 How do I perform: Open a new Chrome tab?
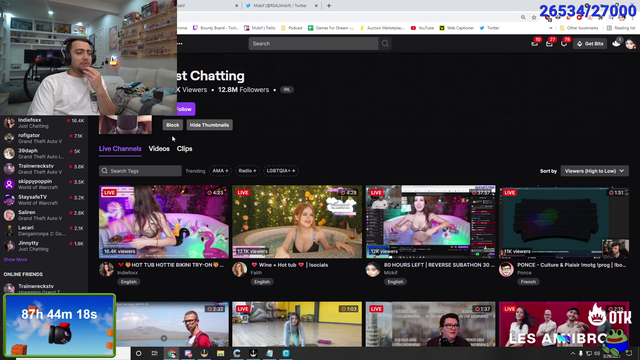(x=329, y=6)
